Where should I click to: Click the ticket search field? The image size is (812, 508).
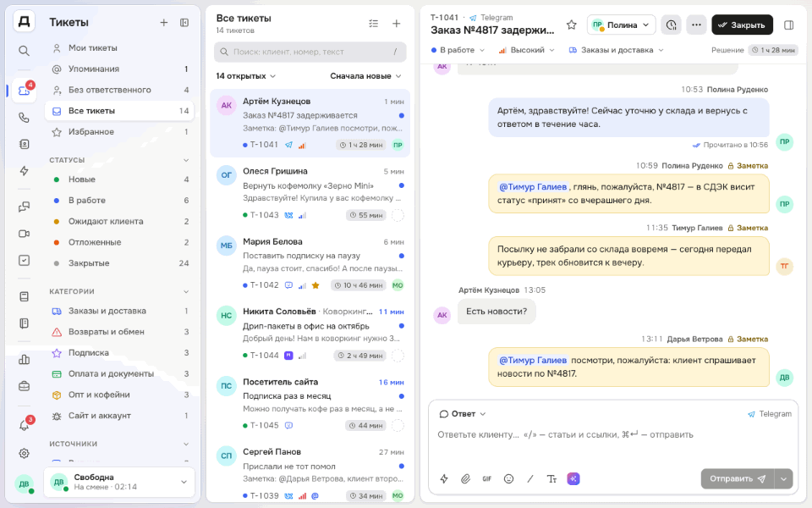(x=310, y=52)
